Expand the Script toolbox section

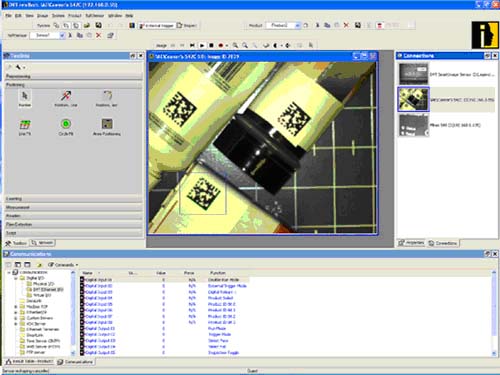click(x=74, y=233)
